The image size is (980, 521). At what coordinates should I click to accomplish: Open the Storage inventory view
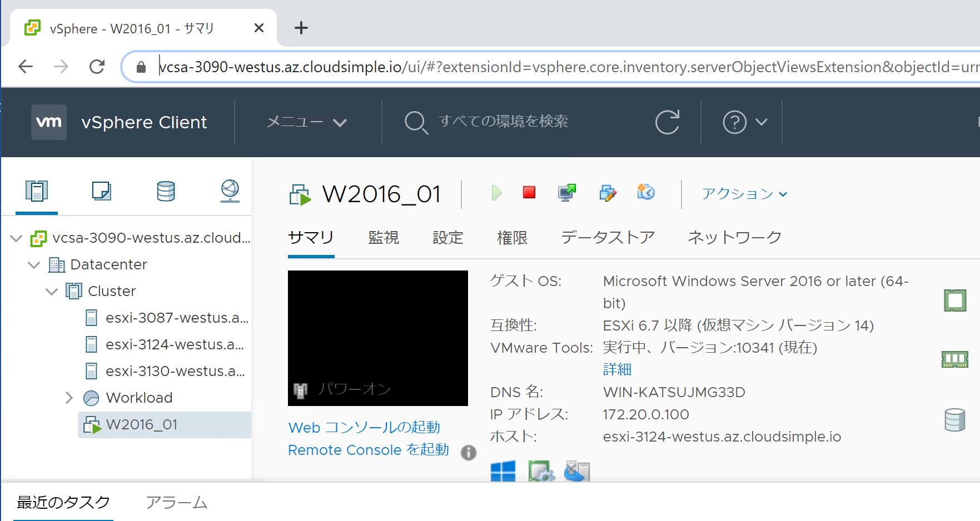165,191
